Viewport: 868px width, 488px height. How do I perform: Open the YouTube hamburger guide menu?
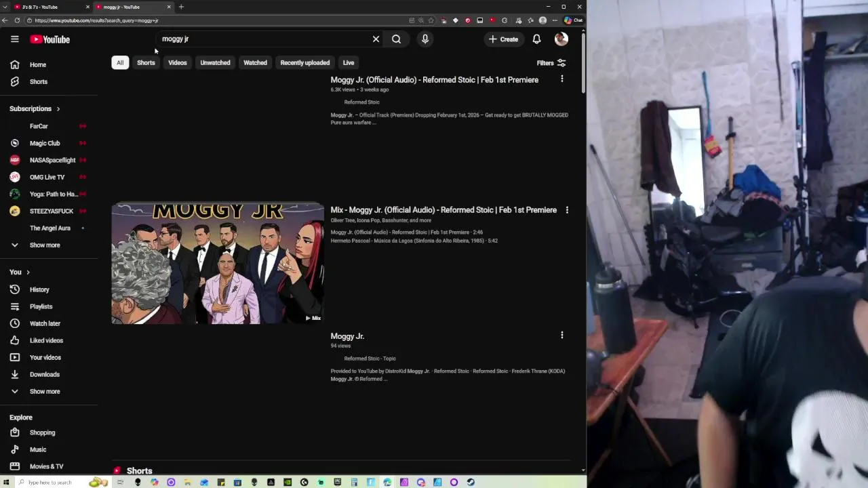(14, 39)
